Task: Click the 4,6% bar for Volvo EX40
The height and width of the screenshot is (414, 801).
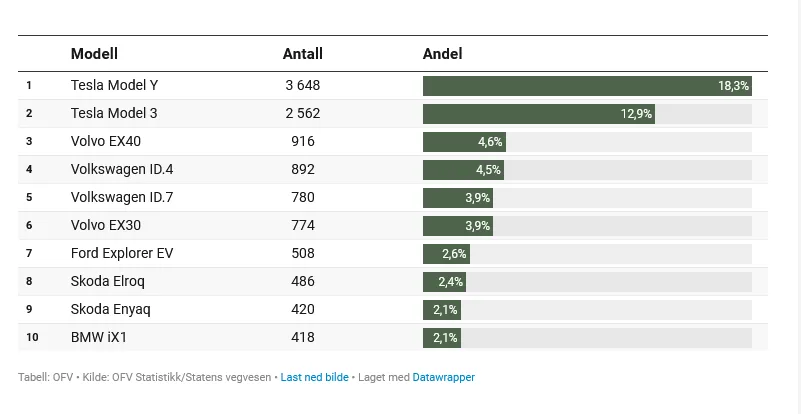Action: click(464, 142)
